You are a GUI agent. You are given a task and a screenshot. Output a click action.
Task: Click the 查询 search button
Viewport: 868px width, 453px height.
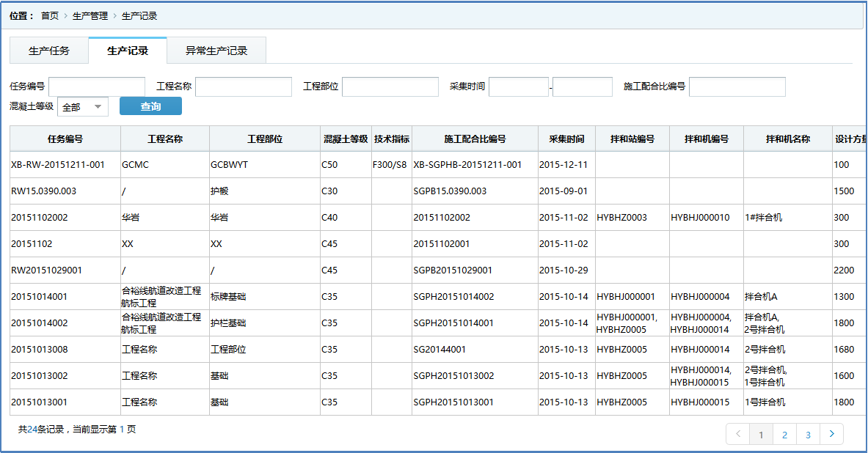[150, 106]
